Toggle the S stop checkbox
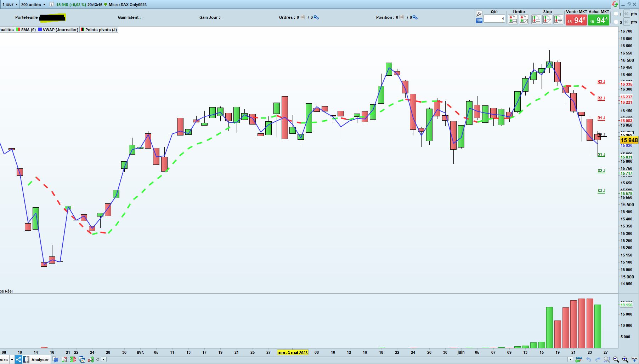This screenshot has width=639, height=364. [x=616, y=22]
